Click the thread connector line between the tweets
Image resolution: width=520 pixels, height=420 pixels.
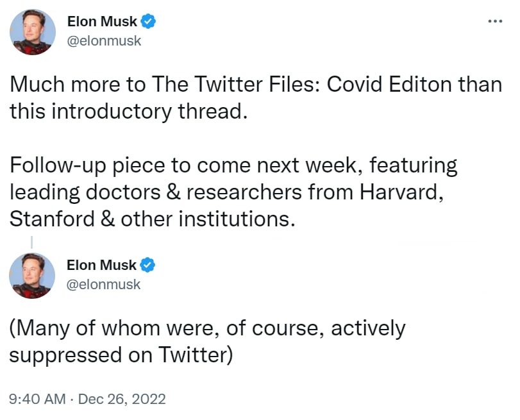click(x=31, y=242)
